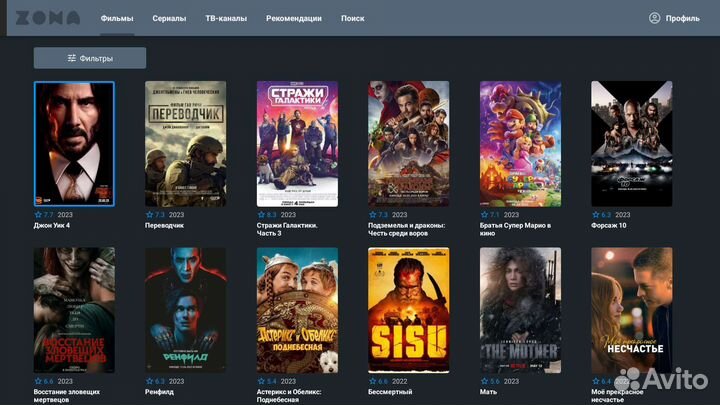The width and height of the screenshot is (720, 405).
Task: Select the Астерикс и Обеликс poster
Action: pos(297,310)
